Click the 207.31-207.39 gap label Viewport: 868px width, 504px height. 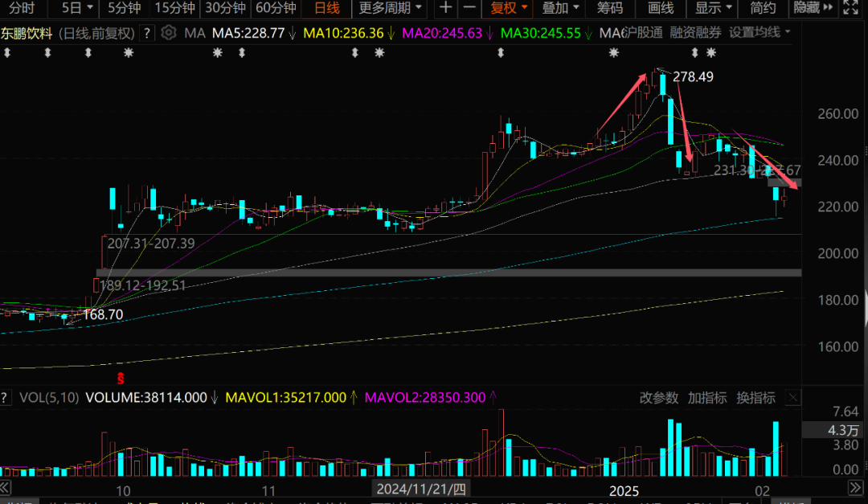click(x=150, y=244)
